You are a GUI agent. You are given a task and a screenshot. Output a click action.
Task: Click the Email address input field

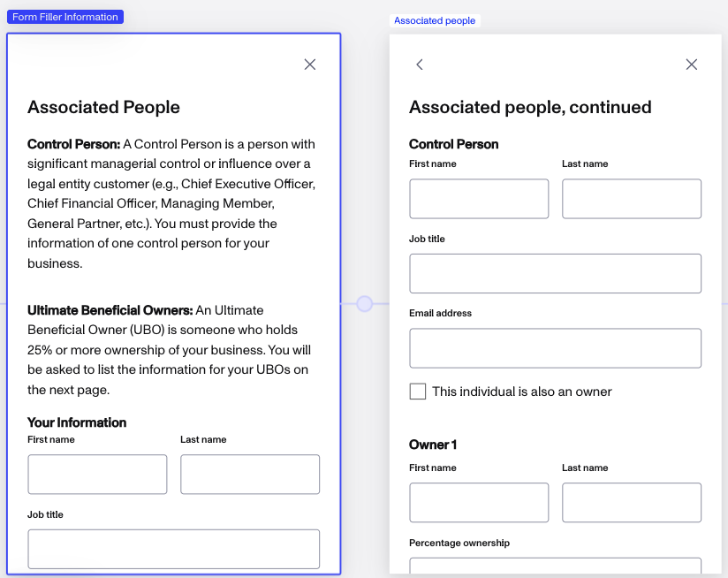(x=555, y=347)
